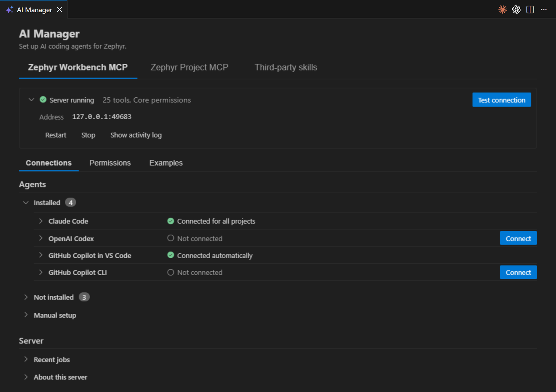The image size is (556, 392).
Task: Expand the GitHub Copilot CLI row
Action: (41, 272)
